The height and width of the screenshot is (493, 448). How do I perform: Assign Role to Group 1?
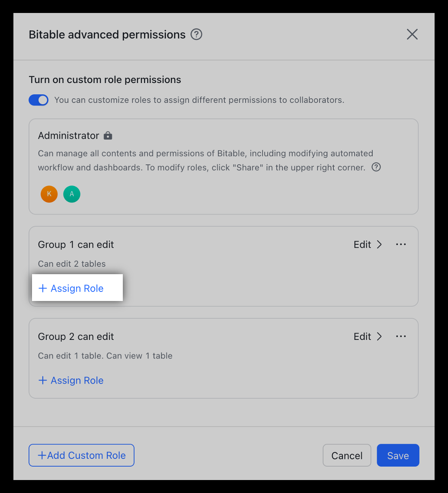71,288
